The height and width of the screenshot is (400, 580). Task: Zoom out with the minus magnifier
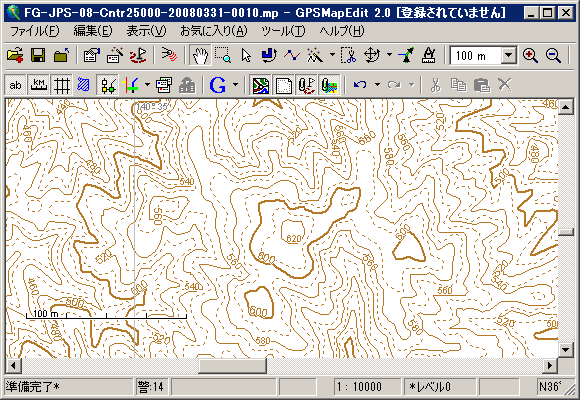tap(553, 56)
